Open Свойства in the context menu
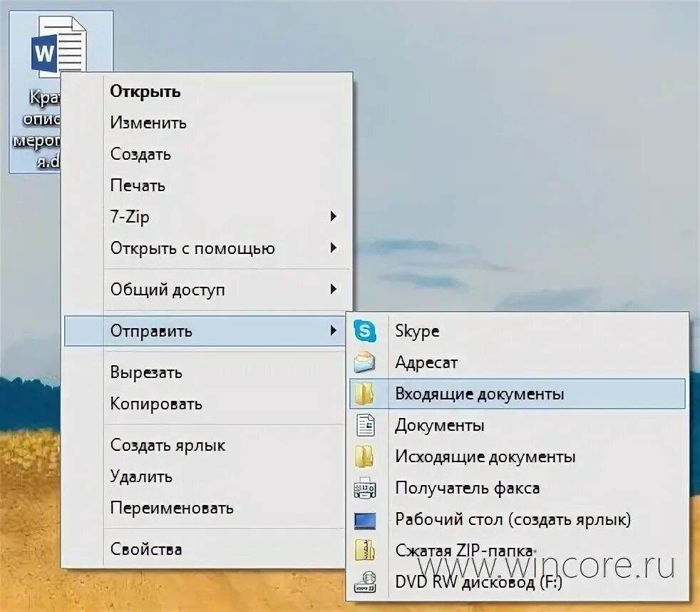 205,549
